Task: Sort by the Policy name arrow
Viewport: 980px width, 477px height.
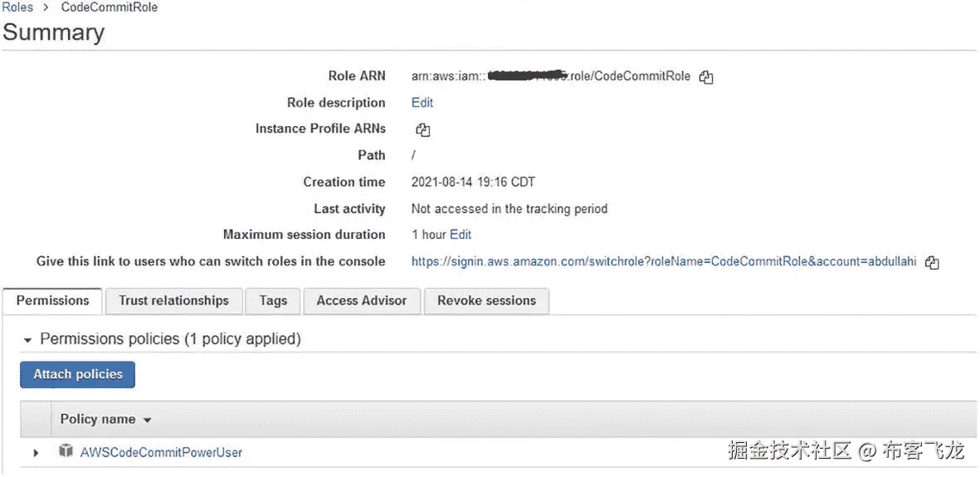Action: pyautogui.click(x=148, y=421)
